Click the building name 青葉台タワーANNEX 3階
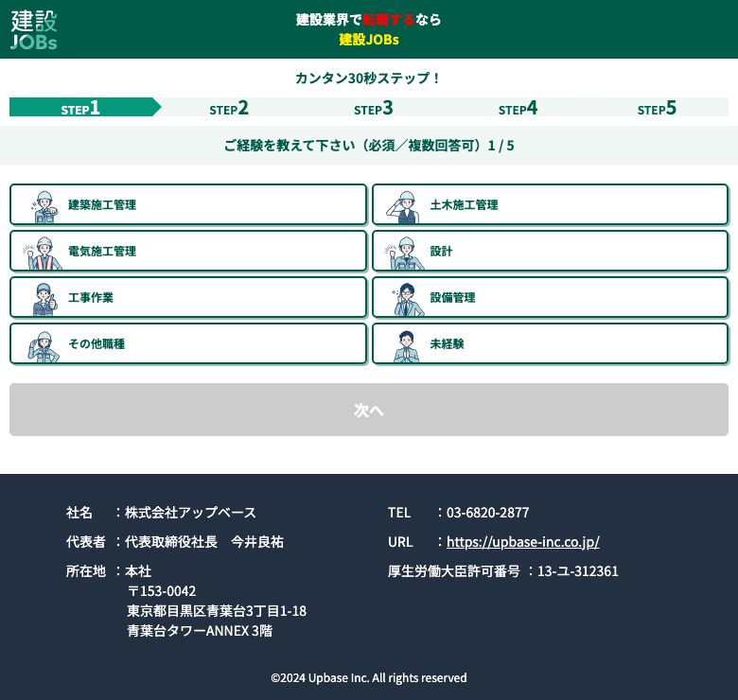738x700 pixels. [200, 630]
